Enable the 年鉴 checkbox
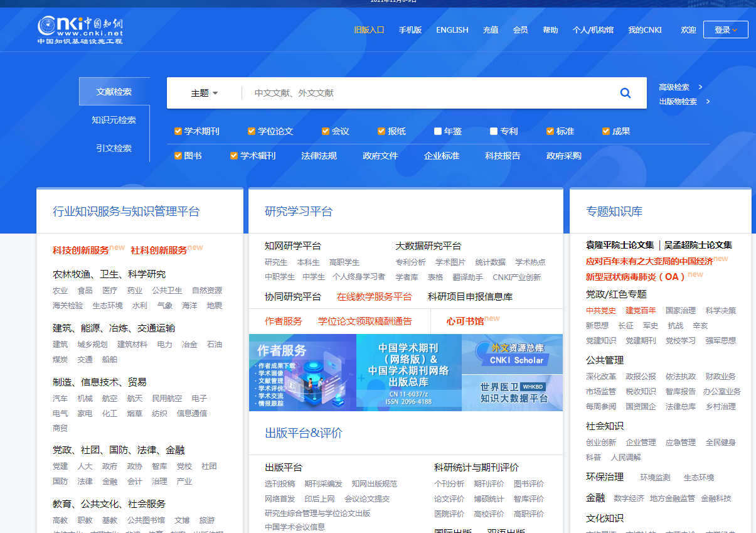Image resolution: width=756 pixels, height=533 pixels. pos(438,131)
